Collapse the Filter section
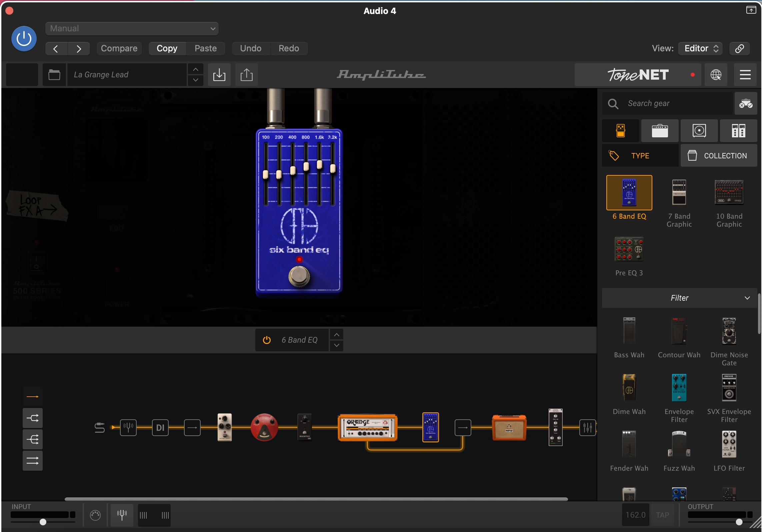Image resolution: width=762 pixels, height=532 pixels. tap(679, 298)
